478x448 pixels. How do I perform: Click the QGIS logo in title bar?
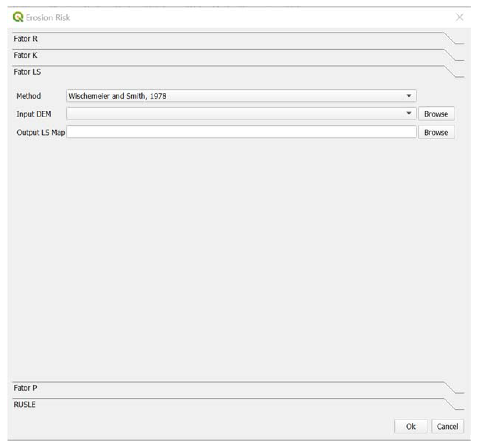tap(18, 17)
